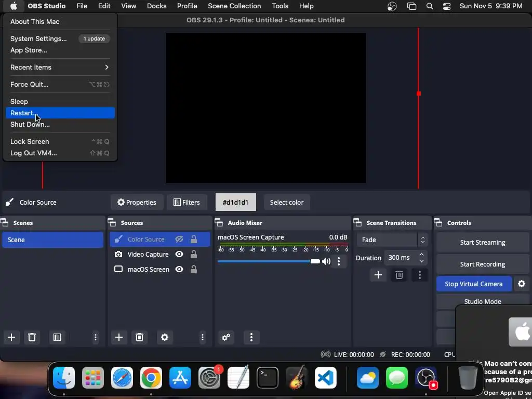The height and width of the screenshot is (399, 532).
Task: Choose Restart... from Apple menu
Action: 60,113
